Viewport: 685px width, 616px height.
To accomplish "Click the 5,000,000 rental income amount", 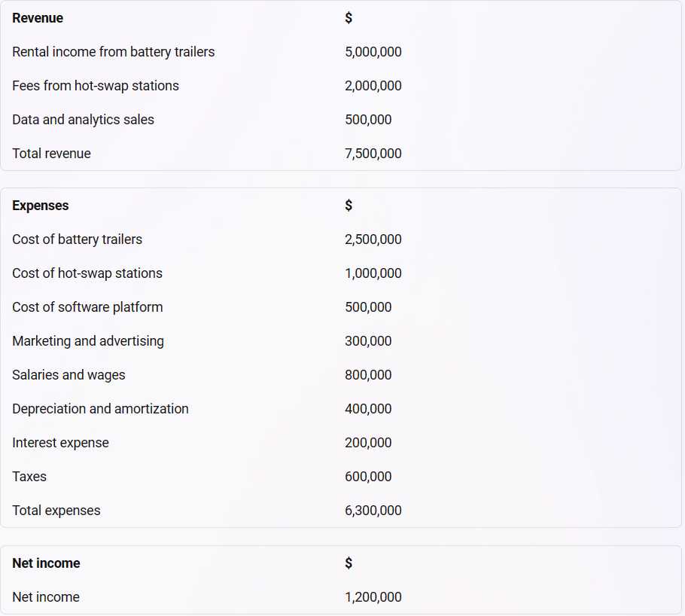I will point(373,52).
